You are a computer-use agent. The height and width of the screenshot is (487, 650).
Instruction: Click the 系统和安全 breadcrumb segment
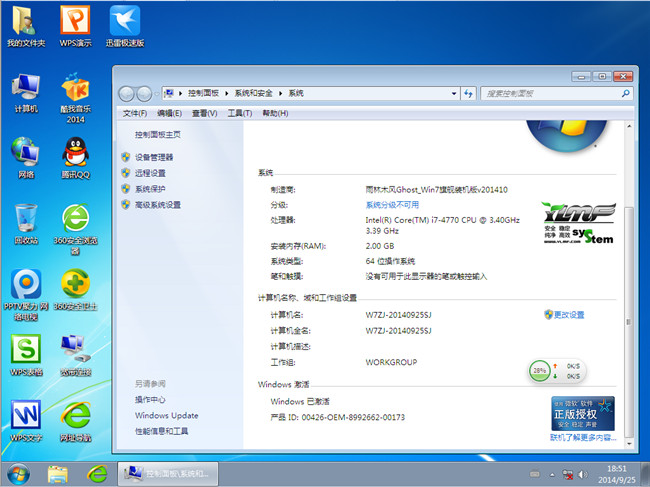pyautogui.click(x=253, y=93)
